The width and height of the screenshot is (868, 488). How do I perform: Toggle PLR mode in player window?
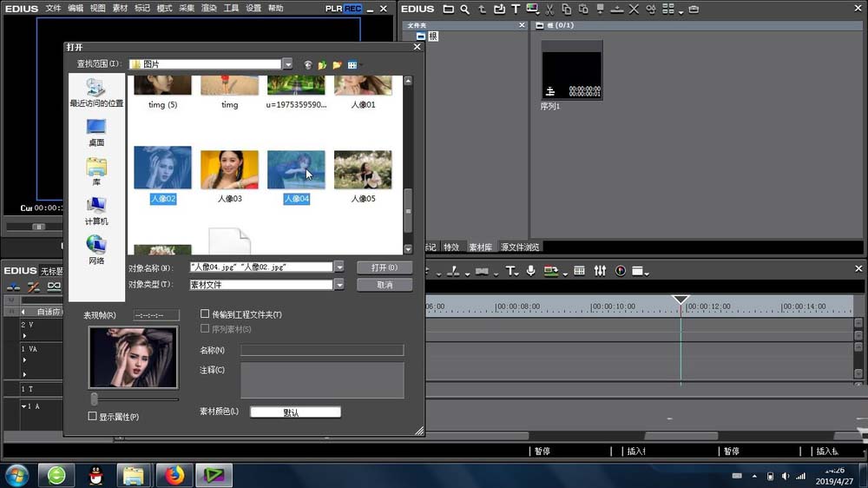click(x=334, y=9)
